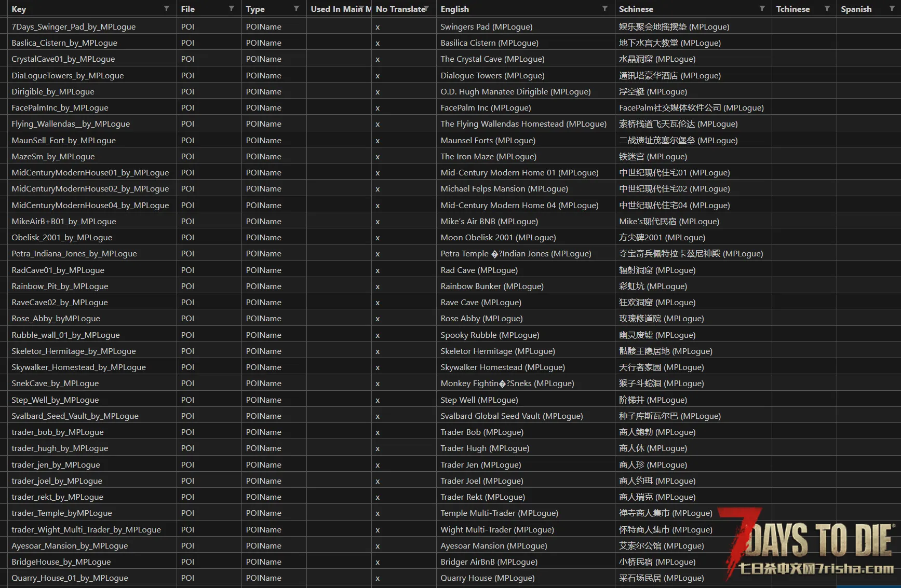Viewport: 901px width, 588px height.
Task: Select the key cell 7Days_Swinger_Pad_by_MPLogue
Action: (x=92, y=26)
